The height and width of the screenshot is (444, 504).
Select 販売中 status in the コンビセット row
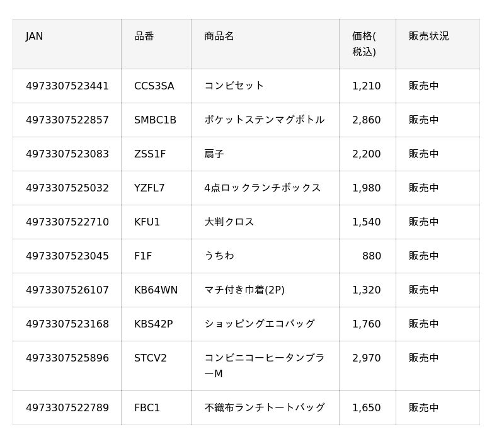423,86
